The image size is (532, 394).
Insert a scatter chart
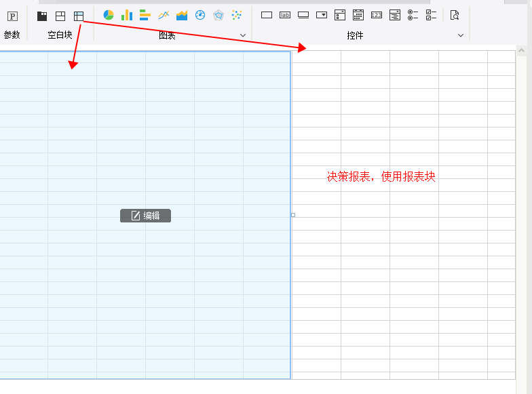coord(237,15)
